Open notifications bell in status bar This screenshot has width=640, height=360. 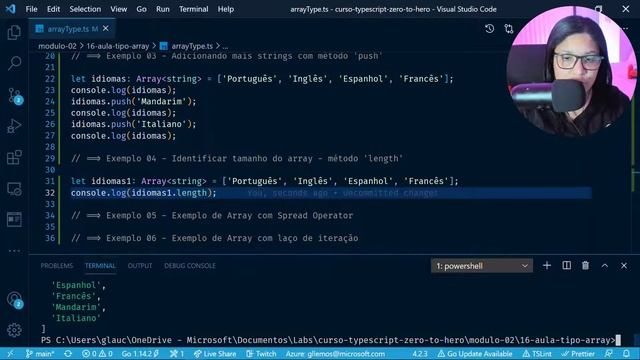(627, 354)
